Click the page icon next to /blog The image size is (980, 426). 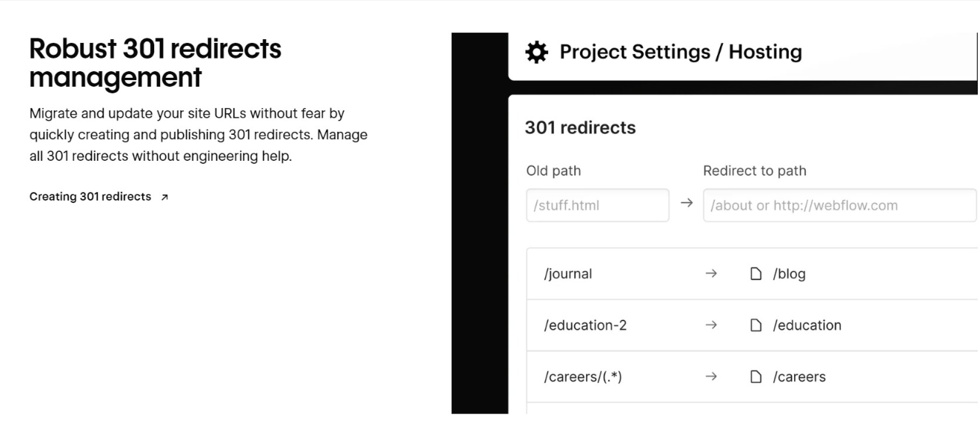point(756,274)
